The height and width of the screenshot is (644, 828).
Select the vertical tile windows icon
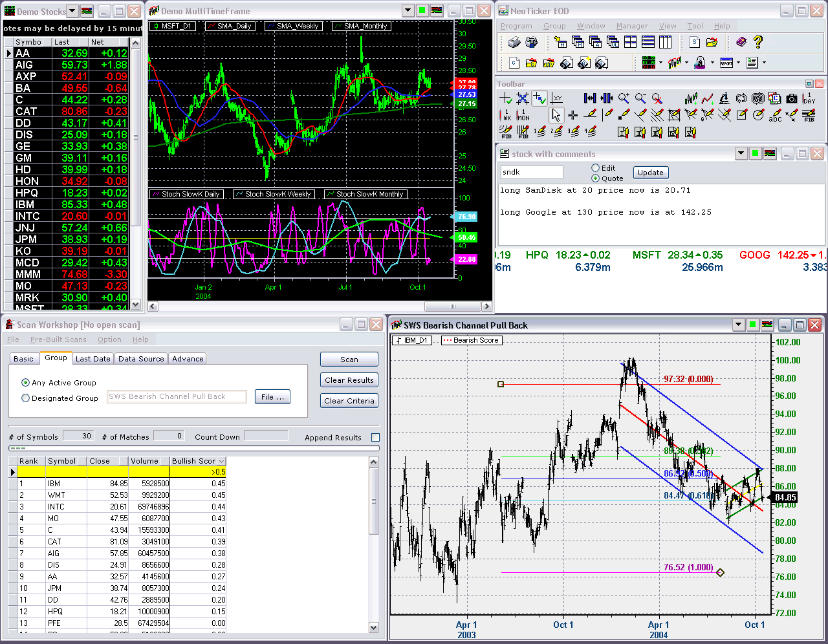point(665,42)
